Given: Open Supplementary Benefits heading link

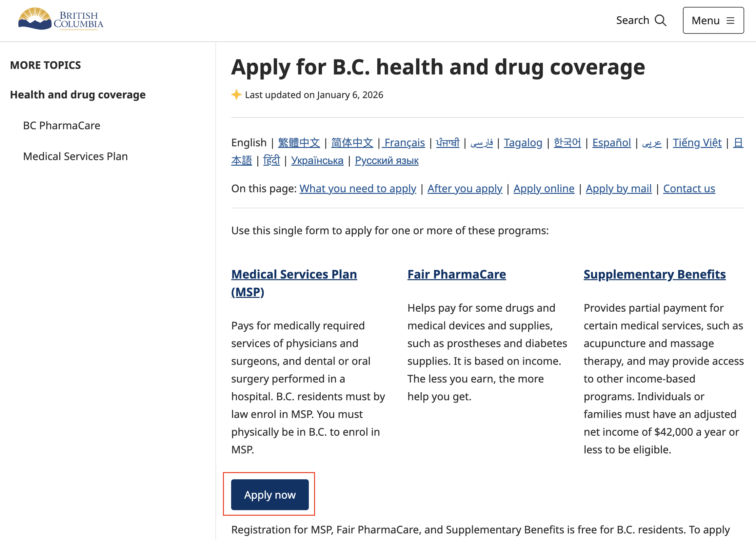Looking at the screenshot, I should click(654, 274).
